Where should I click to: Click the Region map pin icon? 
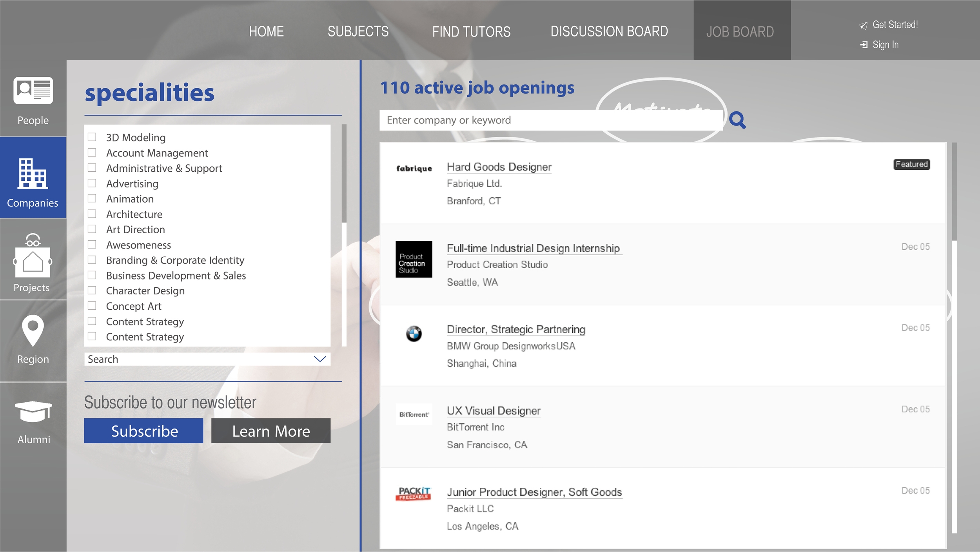click(33, 330)
